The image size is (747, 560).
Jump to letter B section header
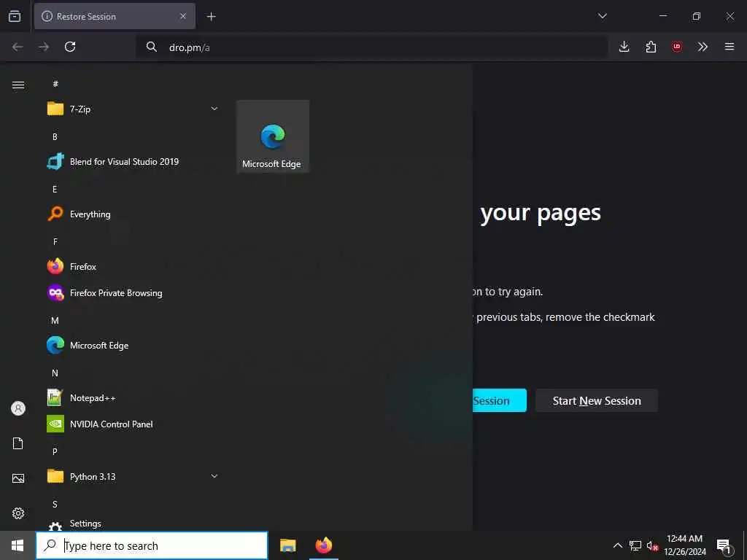tap(55, 136)
